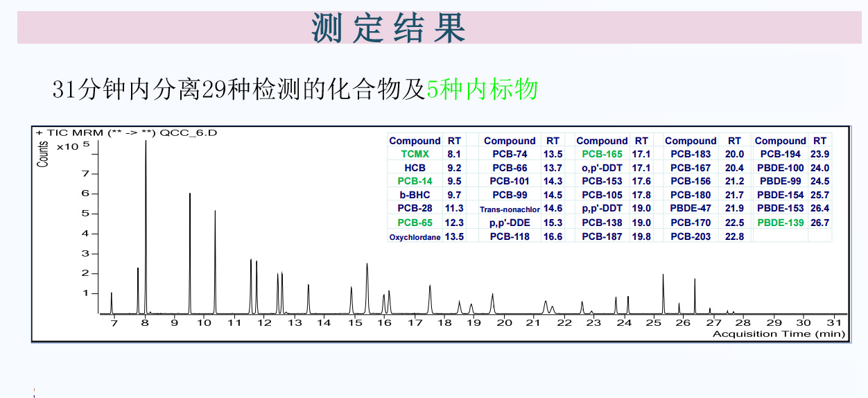Click the slide title 测定结果

coord(388,28)
